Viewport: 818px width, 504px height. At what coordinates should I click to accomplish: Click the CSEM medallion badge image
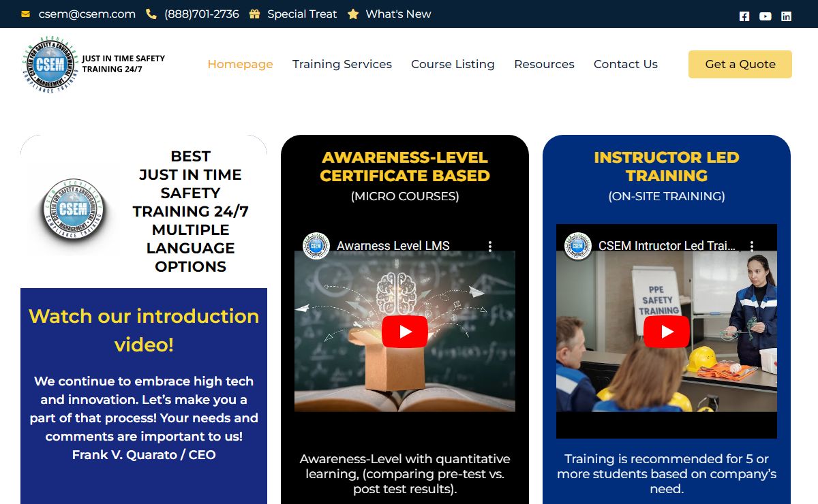point(73,211)
